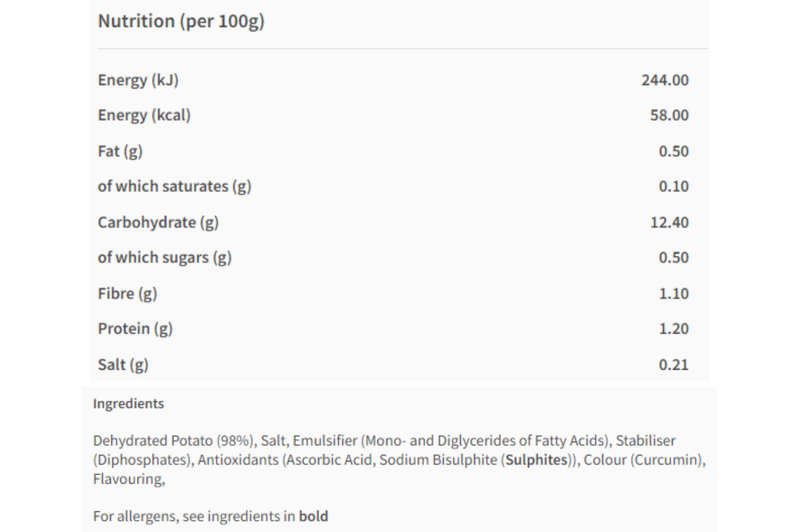This screenshot has width=799, height=532.
Task: Select the Carbohydrate (g) label
Action: 158,223
